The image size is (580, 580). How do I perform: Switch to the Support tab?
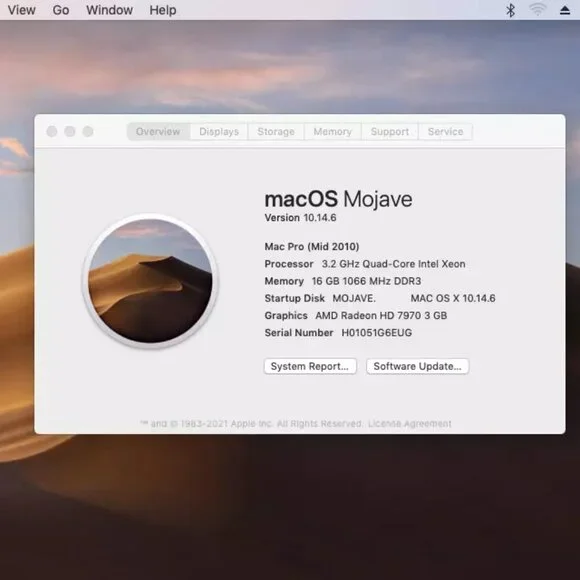coord(390,132)
